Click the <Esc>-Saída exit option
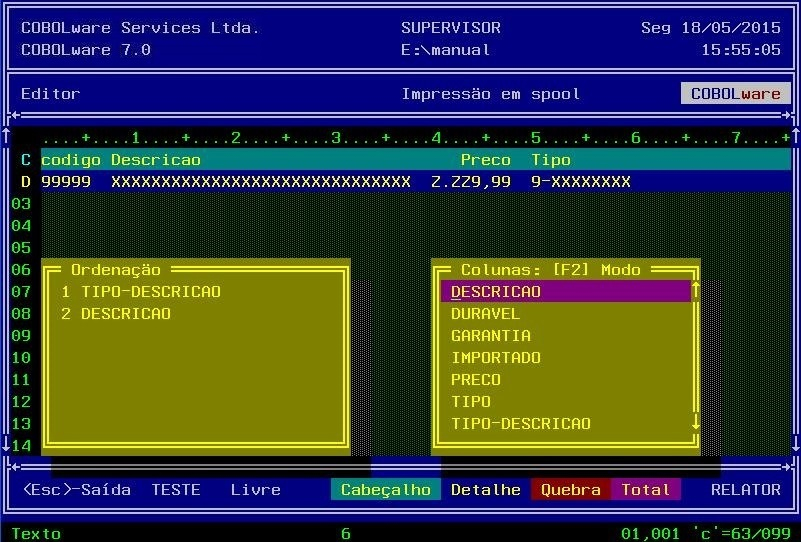Screen dimensions: 801x542 (x=77, y=489)
